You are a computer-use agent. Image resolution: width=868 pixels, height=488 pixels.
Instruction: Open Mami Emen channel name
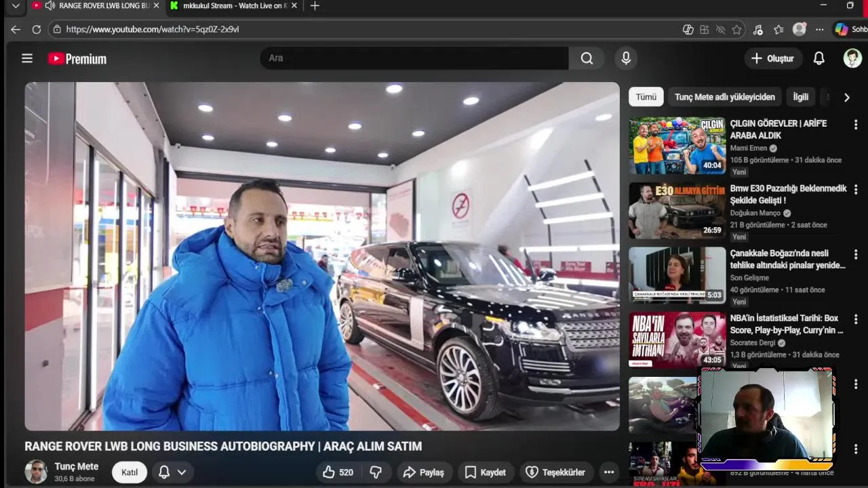(749, 148)
